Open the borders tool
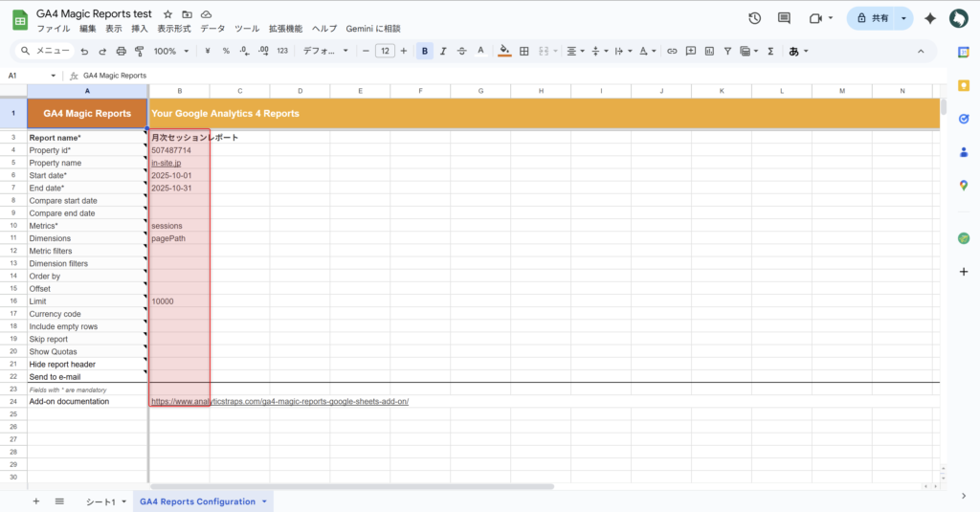 click(523, 51)
